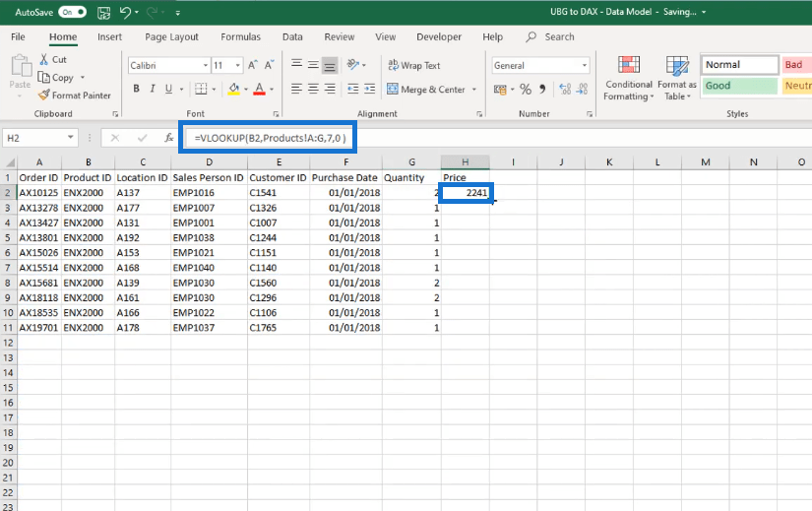This screenshot has height=511, width=812.
Task: Select cell containing EMP1016
Action: (209, 193)
